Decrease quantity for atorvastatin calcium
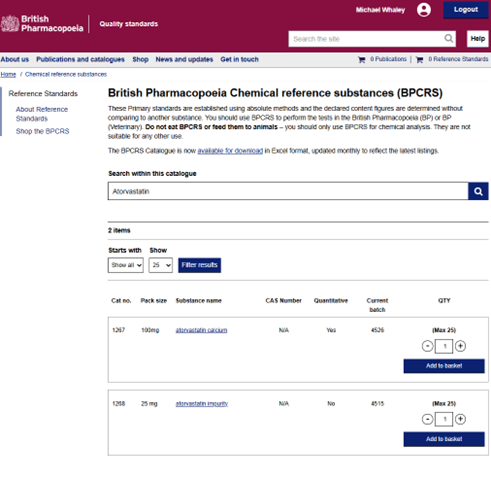 [x=427, y=346]
